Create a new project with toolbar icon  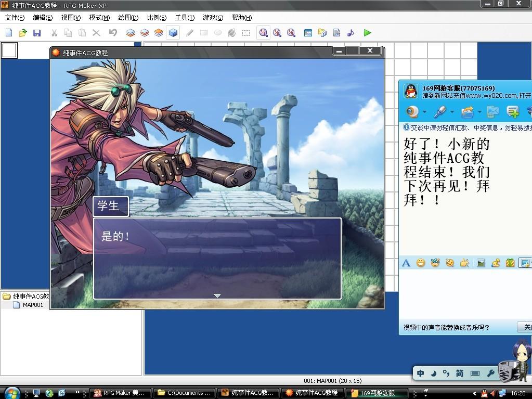coord(9,33)
